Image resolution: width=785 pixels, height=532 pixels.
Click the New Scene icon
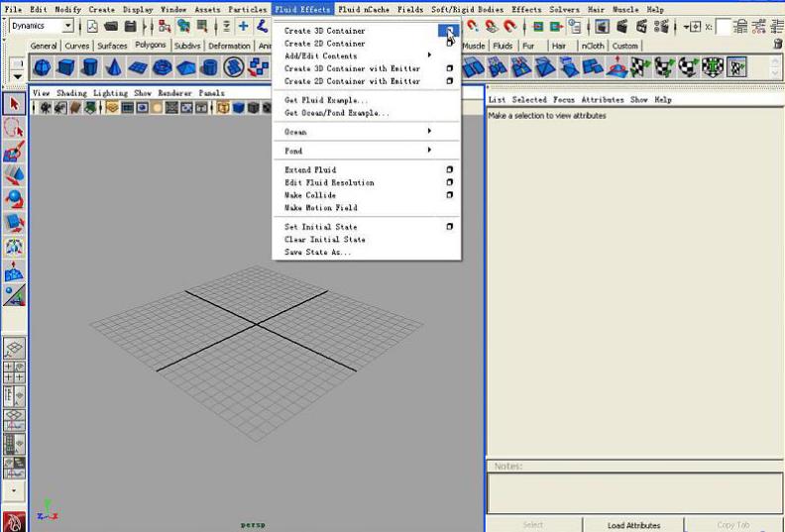coord(92,26)
